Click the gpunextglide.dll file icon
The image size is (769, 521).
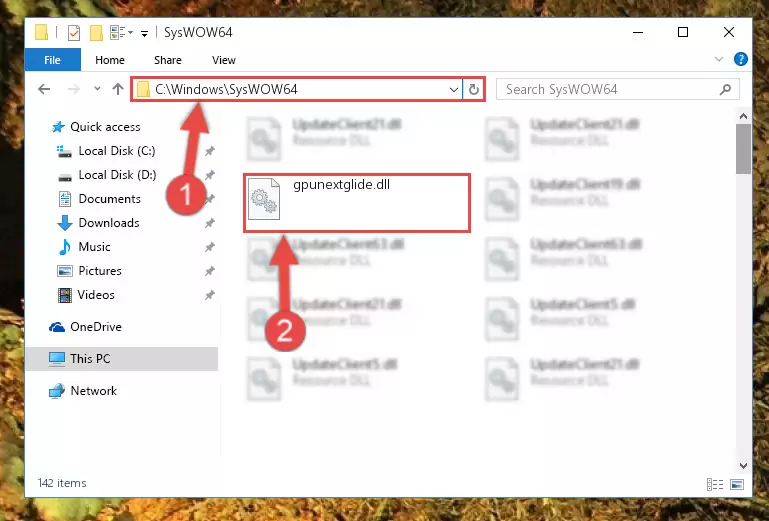point(264,199)
